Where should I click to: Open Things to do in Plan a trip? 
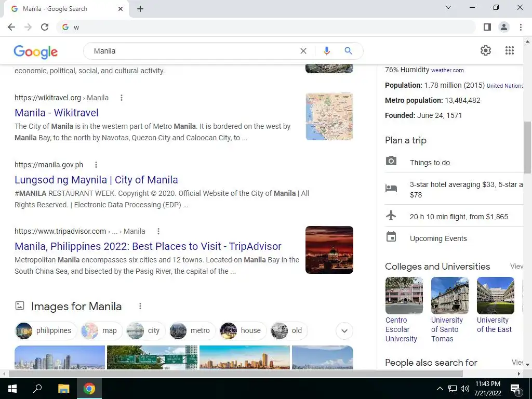[430, 163]
